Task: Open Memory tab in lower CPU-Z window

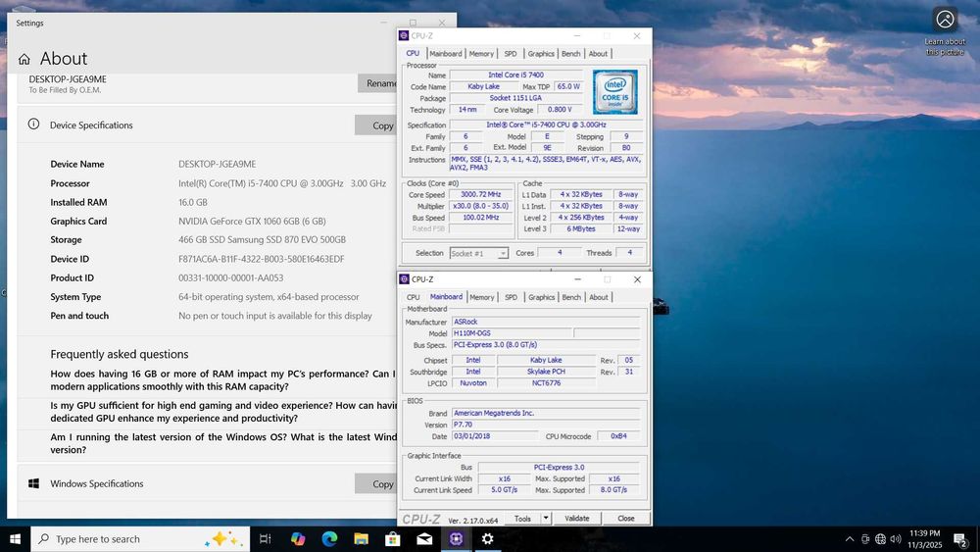Action: coord(482,297)
